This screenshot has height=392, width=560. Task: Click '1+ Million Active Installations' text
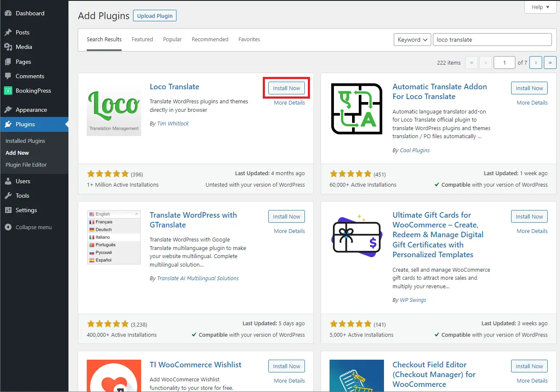[122, 185]
